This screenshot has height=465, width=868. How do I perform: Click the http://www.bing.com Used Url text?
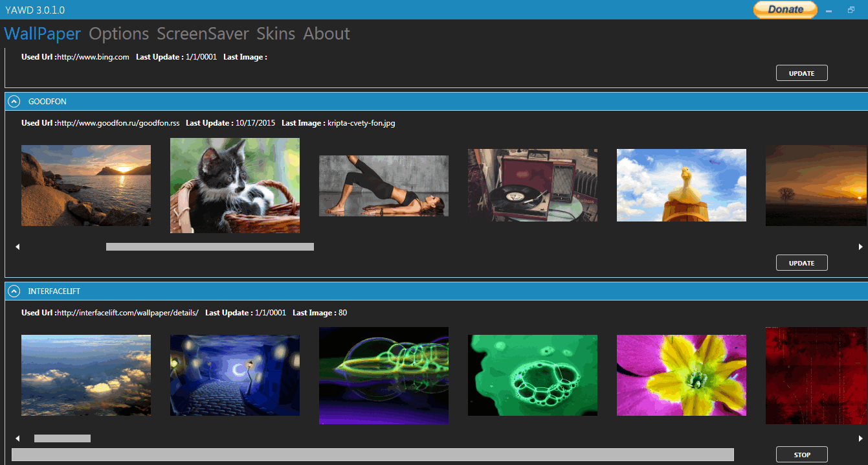pos(93,57)
